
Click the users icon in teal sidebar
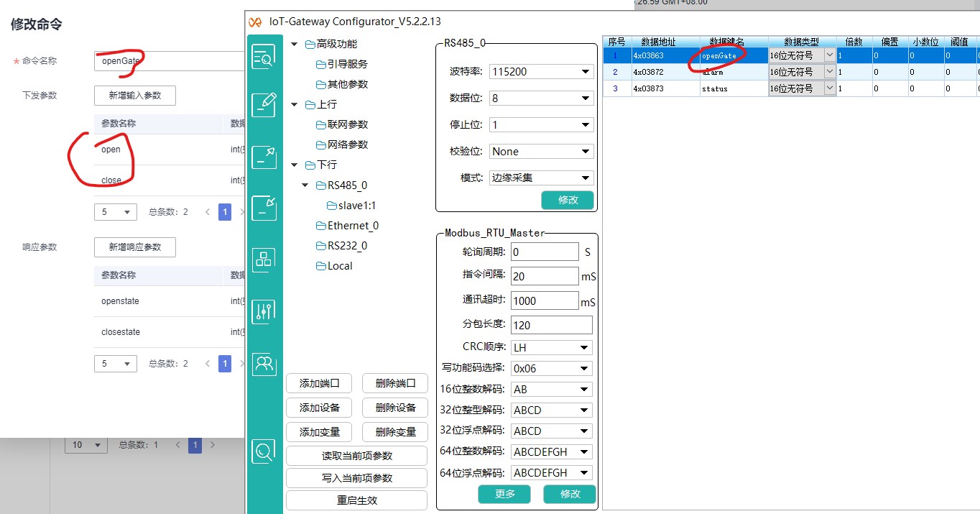[264, 364]
